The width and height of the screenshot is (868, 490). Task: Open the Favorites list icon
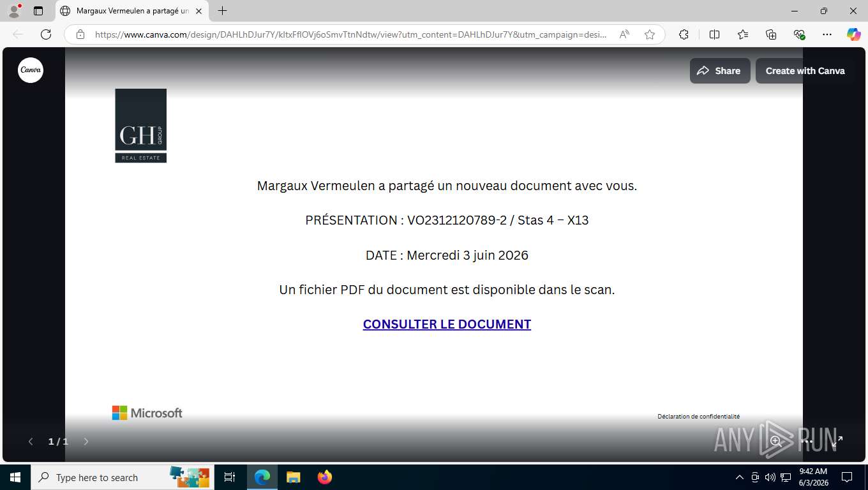(743, 34)
